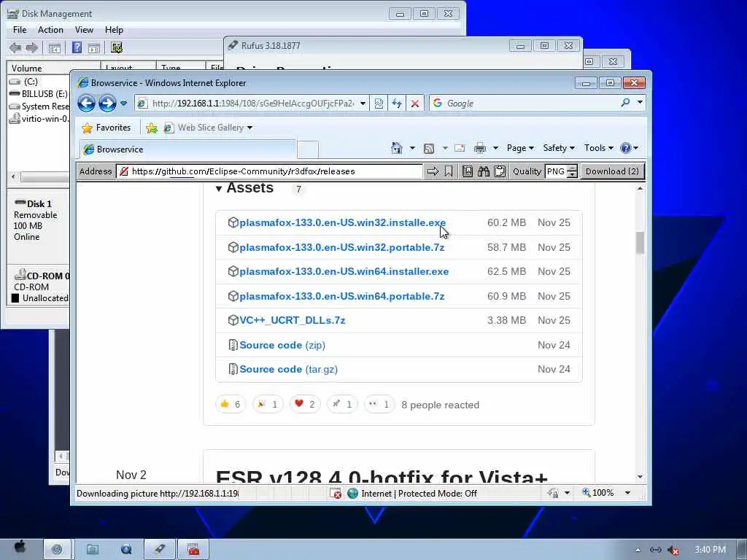Open the Action menu in Disk Management
This screenshot has height=560, width=747.
[x=50, y=29]
